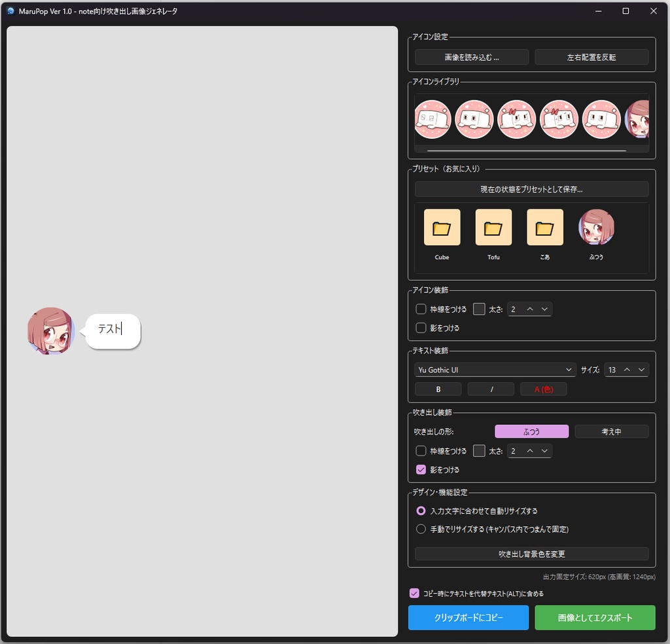This screenshot has width=670, height=644.
Task: Click クリップボードにコピー to copy the image
Action: pyautogui.click(x=468, y=617)
